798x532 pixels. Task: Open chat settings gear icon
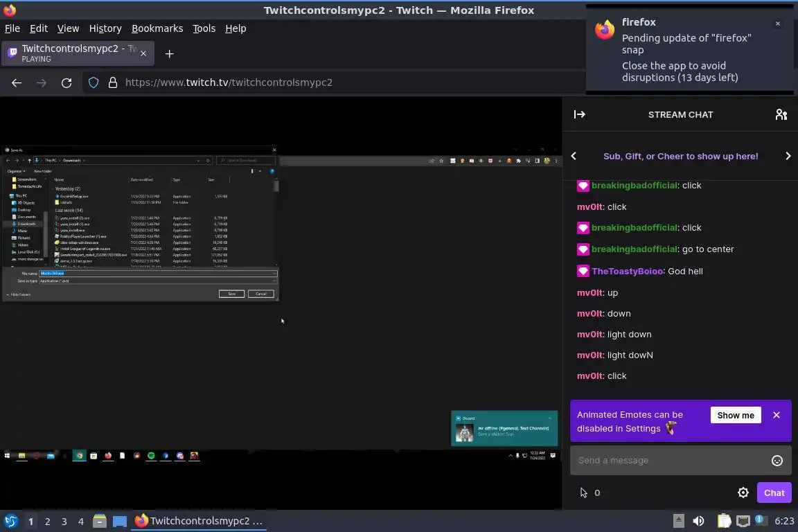[743, 493]
